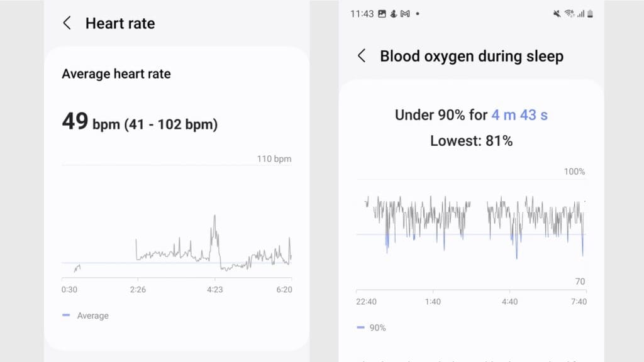Viewport: 644px width, 362px height.
Task: Click the 6:20 timestamp on heart rate chart
Action: (284, 290)
